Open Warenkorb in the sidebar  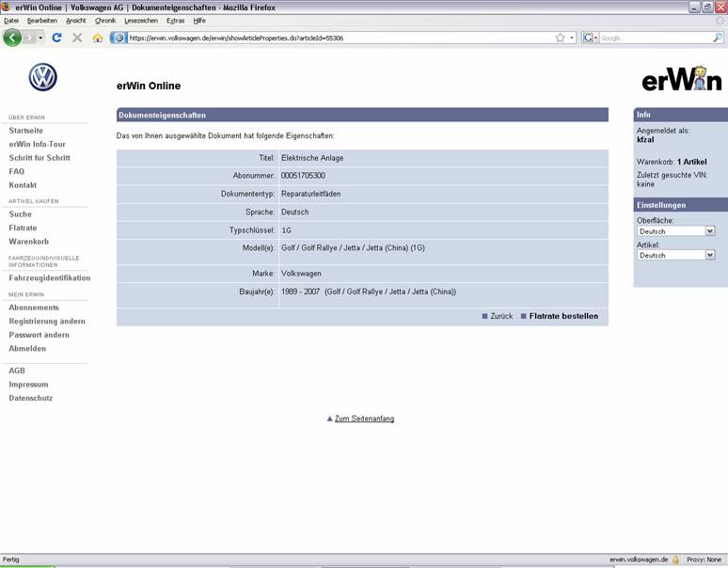pyautogui.click(x=28, y=242)
